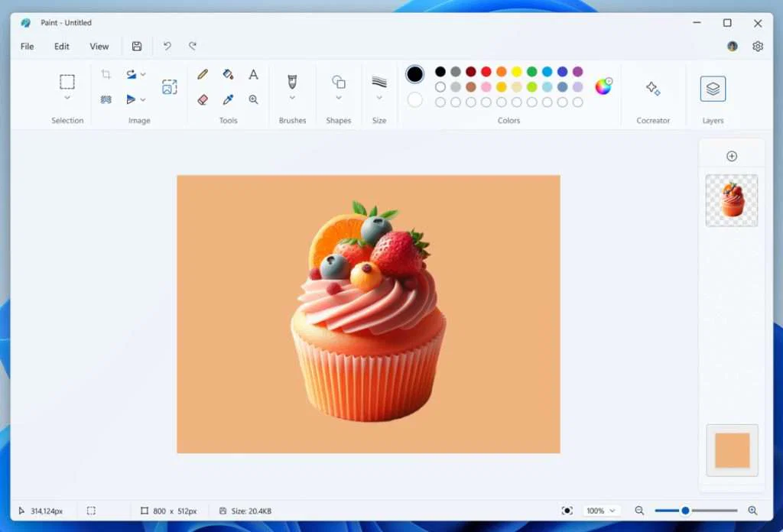This screenshot has width=783, height=532.
Task: Choose the Text tool
Action: pos(253,74)
